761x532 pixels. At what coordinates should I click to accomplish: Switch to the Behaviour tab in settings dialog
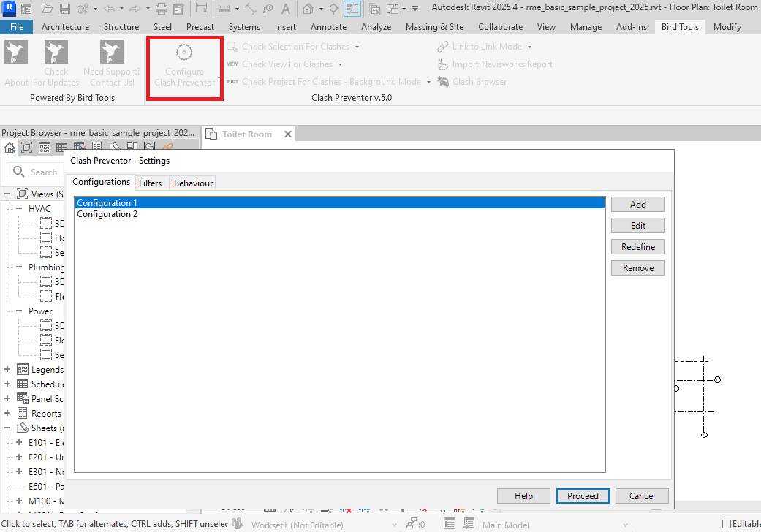click(193, 183)
